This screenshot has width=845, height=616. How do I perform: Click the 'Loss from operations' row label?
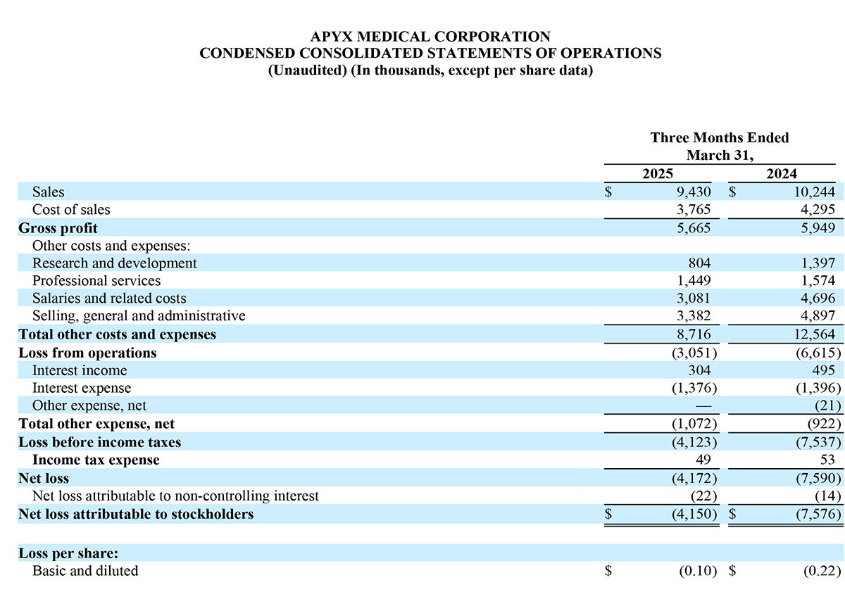pos(87,353)
